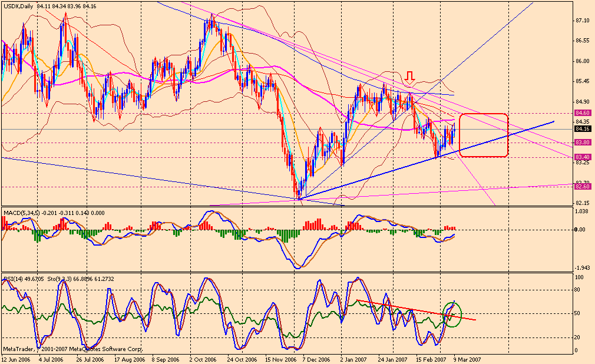Click the 15 Feb 2007 date label

tap(431, 359)
